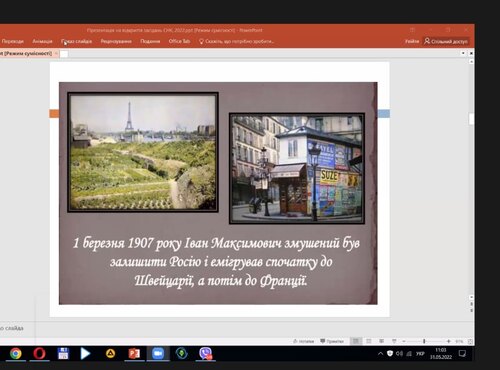The width and height of the screenshot is (500, 370).
Task: Open the volume speaker tray icon
Action: point(399,354)
